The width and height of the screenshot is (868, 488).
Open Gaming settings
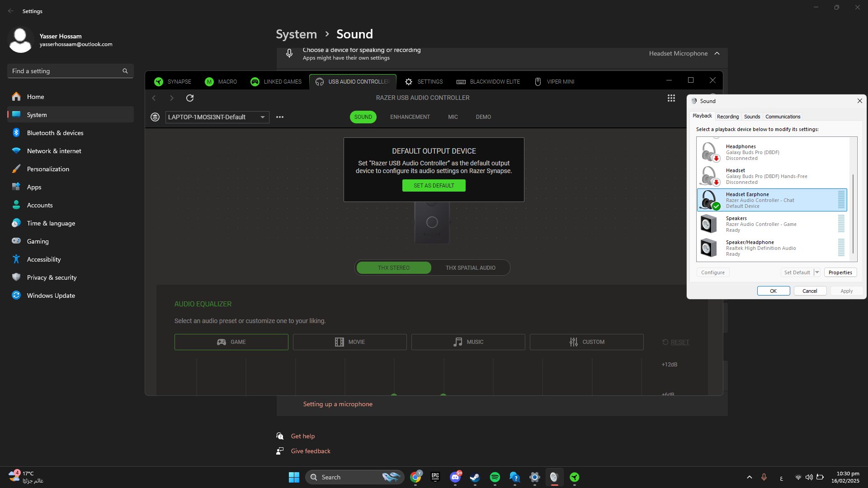70,241
